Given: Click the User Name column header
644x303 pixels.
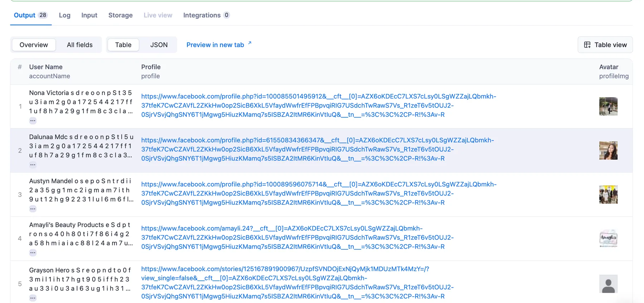Looking at the screenshot, I should coord(46,67).
